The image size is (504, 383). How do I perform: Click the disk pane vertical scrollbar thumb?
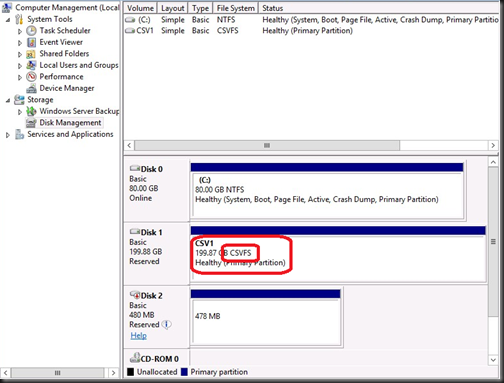(493, 242)
